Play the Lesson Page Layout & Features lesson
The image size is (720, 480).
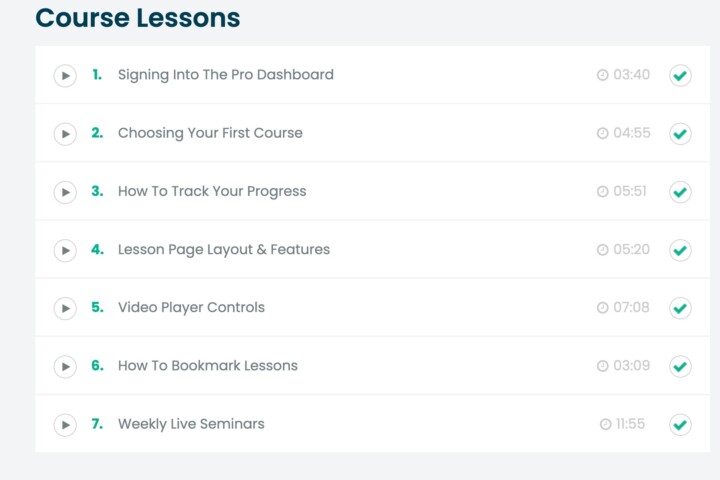coord(65,250)
